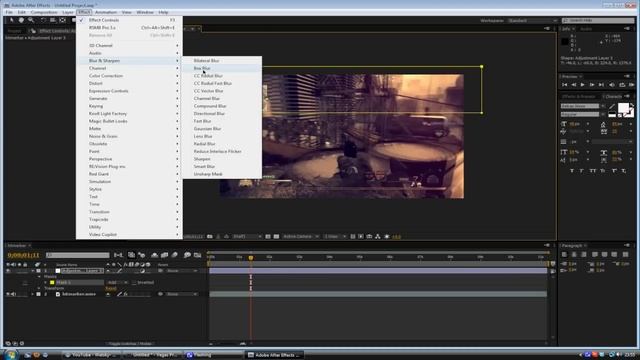The image size is (640, 360).
Task: Click the snapshot camera icon below viewer
Action: tap(209, 236)
